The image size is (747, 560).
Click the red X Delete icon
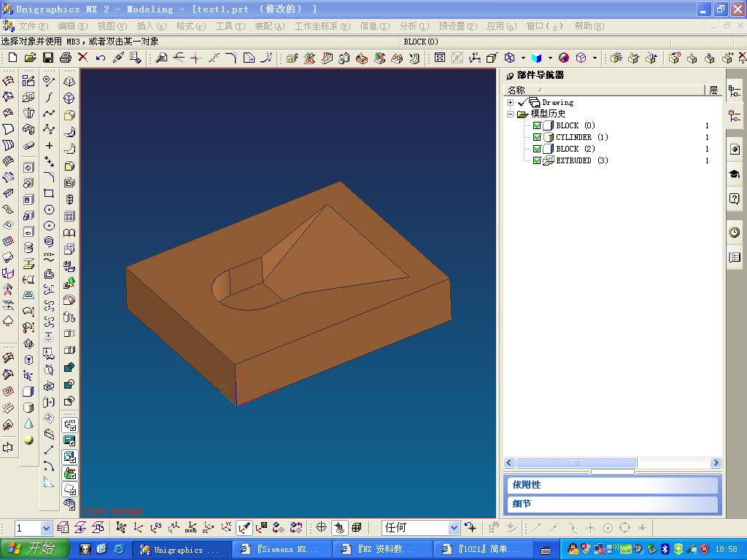pyautogui.click(x=83, y=58)
